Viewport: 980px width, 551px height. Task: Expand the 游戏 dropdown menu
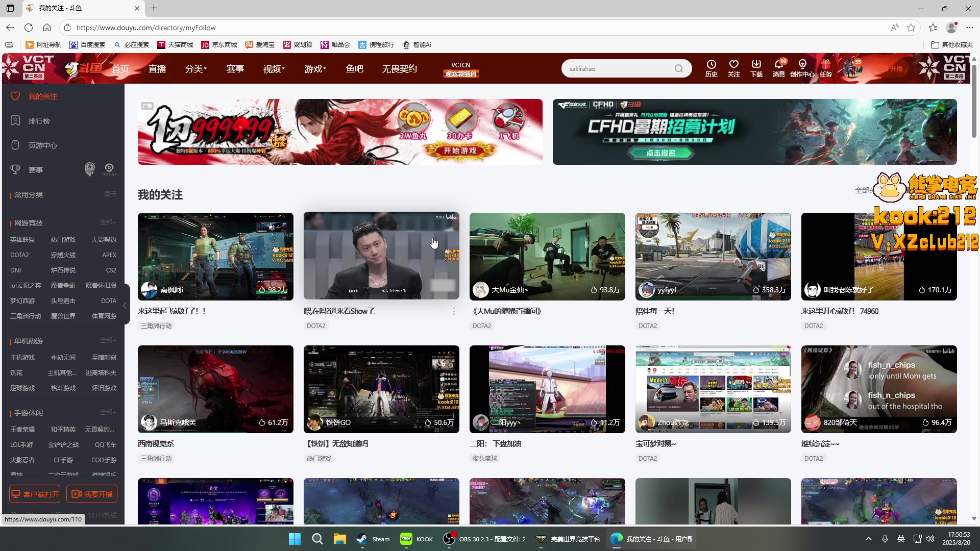coord(315,69)
